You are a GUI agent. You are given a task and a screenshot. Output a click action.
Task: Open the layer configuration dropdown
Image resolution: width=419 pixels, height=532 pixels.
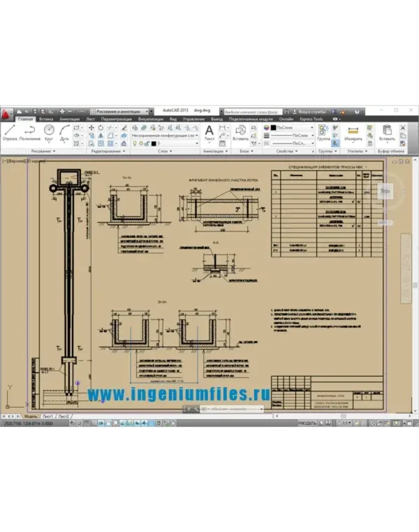click(x=165, y=136)
